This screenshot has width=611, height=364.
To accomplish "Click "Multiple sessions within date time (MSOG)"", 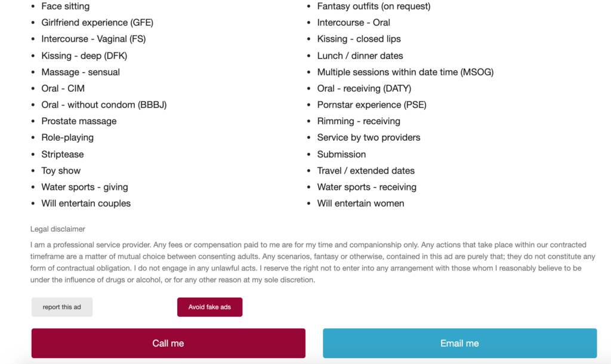I will [405, 72].
